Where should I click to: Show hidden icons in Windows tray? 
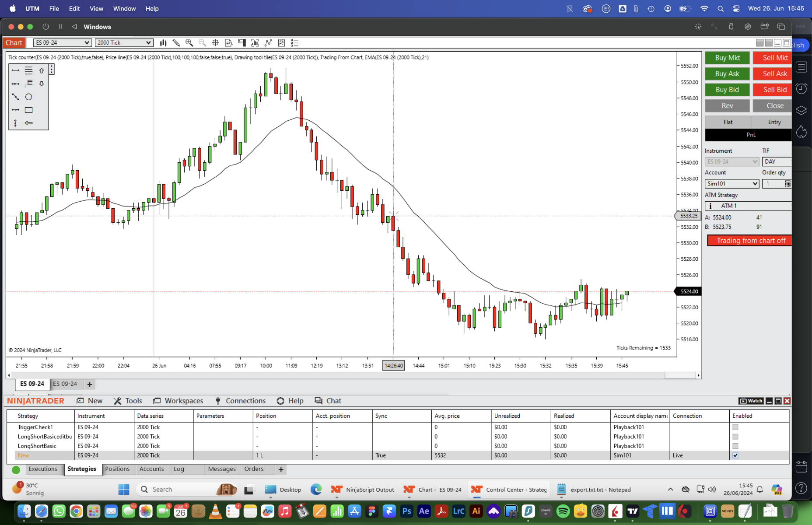click(670, 490)
